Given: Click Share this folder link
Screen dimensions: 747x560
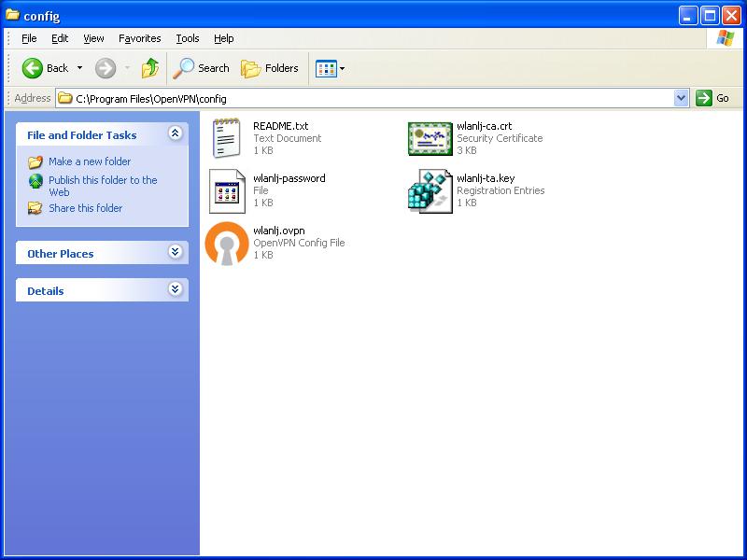Looking at the screenshot, I should coord(85,208).
